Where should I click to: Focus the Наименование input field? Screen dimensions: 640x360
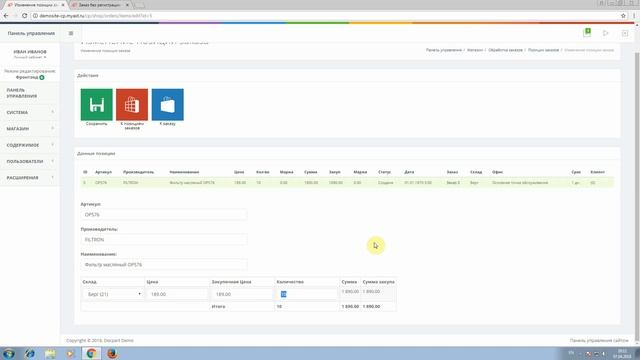click(164, 264)
